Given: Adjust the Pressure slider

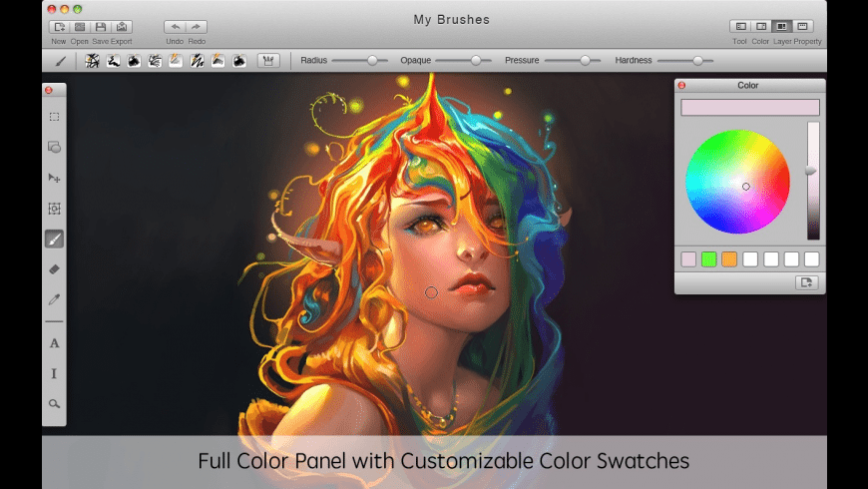Looking at the screenshot, I should click(573, 60).
